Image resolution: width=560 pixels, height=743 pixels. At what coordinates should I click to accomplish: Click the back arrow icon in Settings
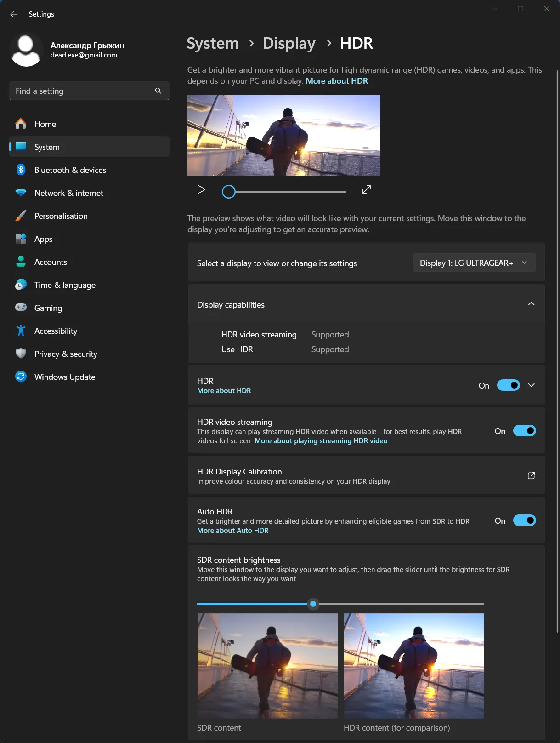coord(14,14)
